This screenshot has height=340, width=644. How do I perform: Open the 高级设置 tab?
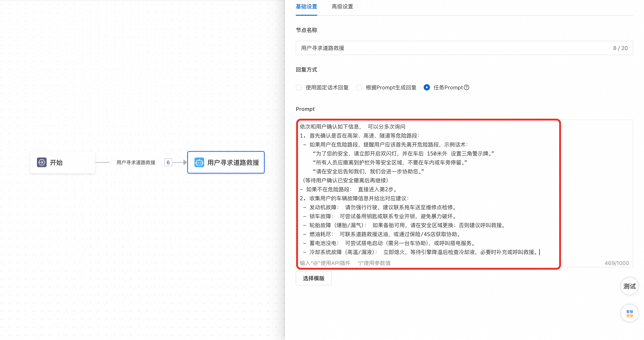pos(342,7)
